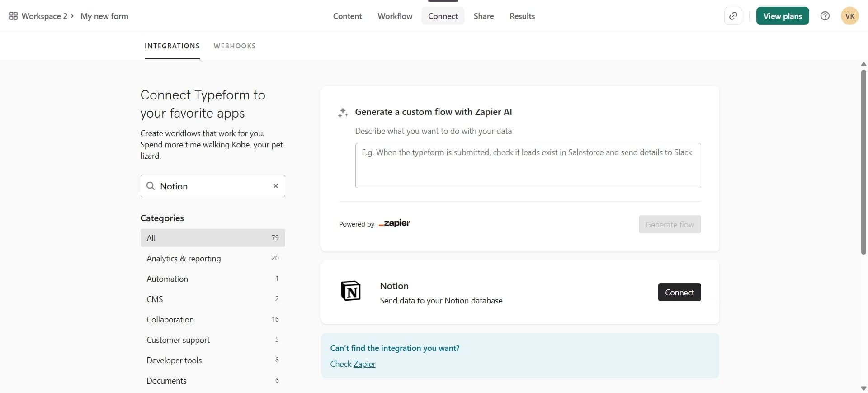Click the search magnifier icon

pyautogui.click(x=151, y=186)
